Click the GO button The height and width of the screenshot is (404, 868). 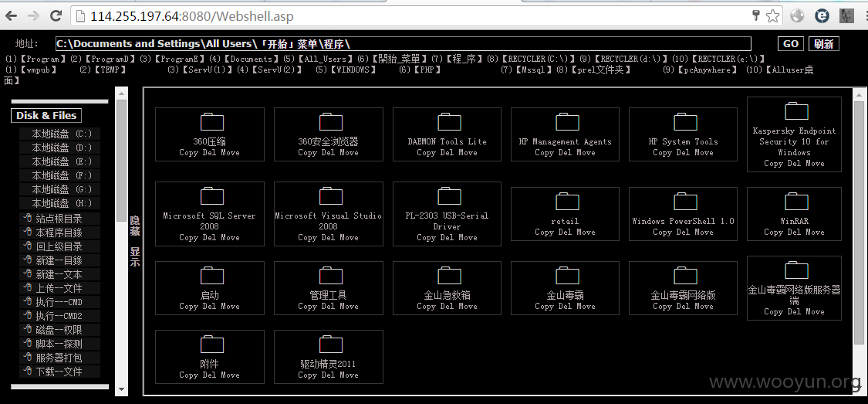791,44
